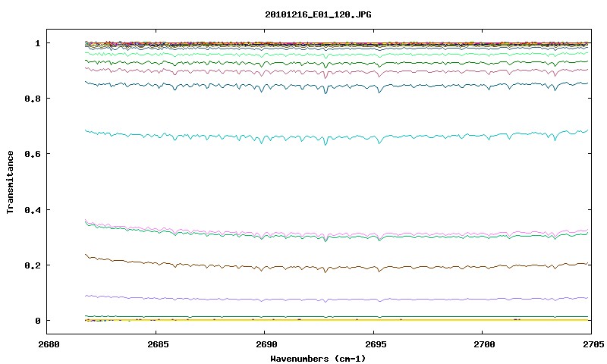Click the x-axis tick label 2695
This screenshot has width=607, height=364.
pos(376,344)
